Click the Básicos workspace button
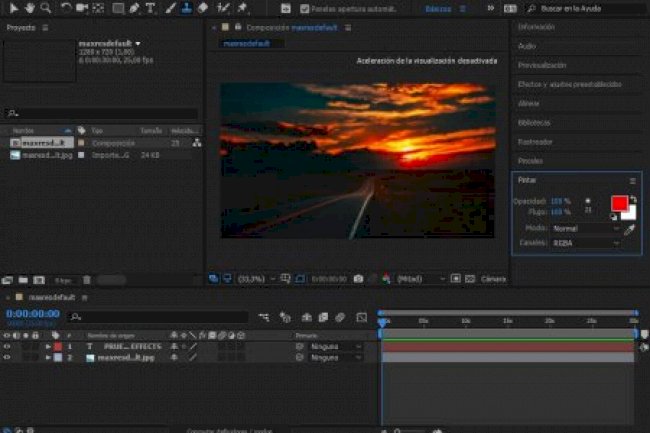This screenshot has height=433, width=650. (x=438, y=8)
